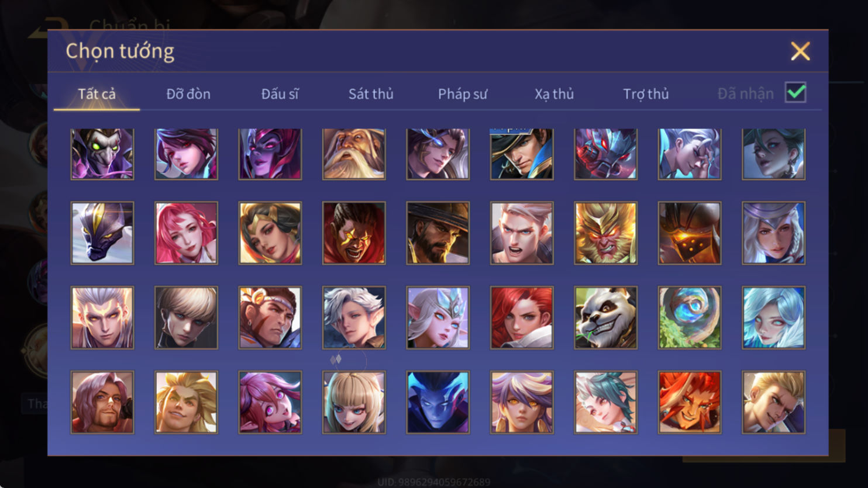Screen dimensions: 868x488
Task: Select the green swirl nature hero portrait
Action: point(690,317)
